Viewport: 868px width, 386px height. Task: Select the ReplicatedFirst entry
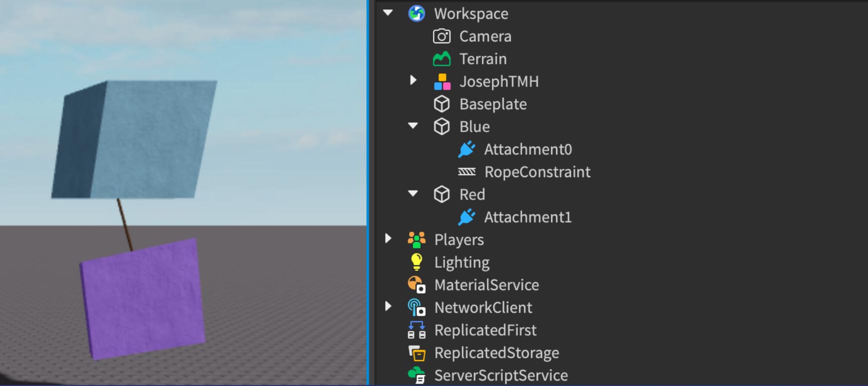(485, 330)
